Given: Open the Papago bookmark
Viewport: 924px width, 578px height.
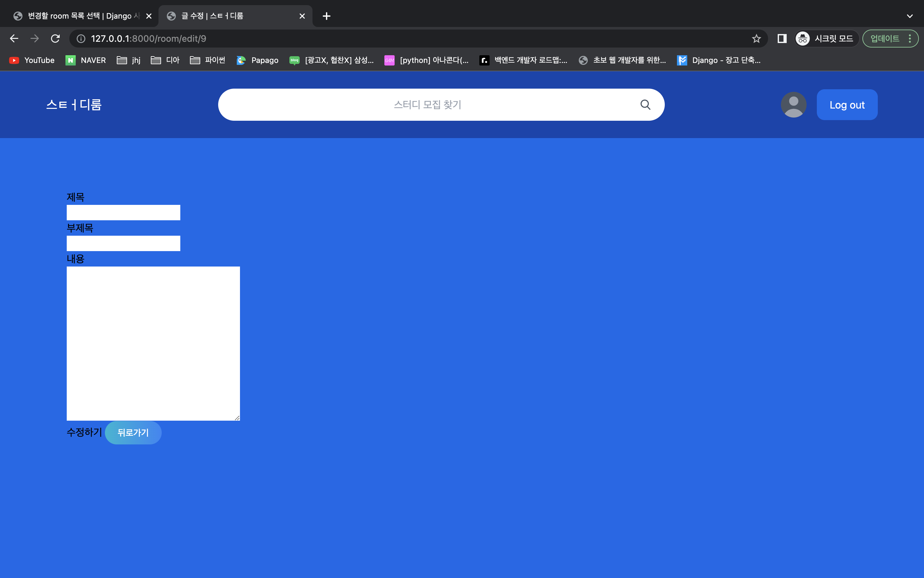Looking at the screenshot, I should click(258, 60).
